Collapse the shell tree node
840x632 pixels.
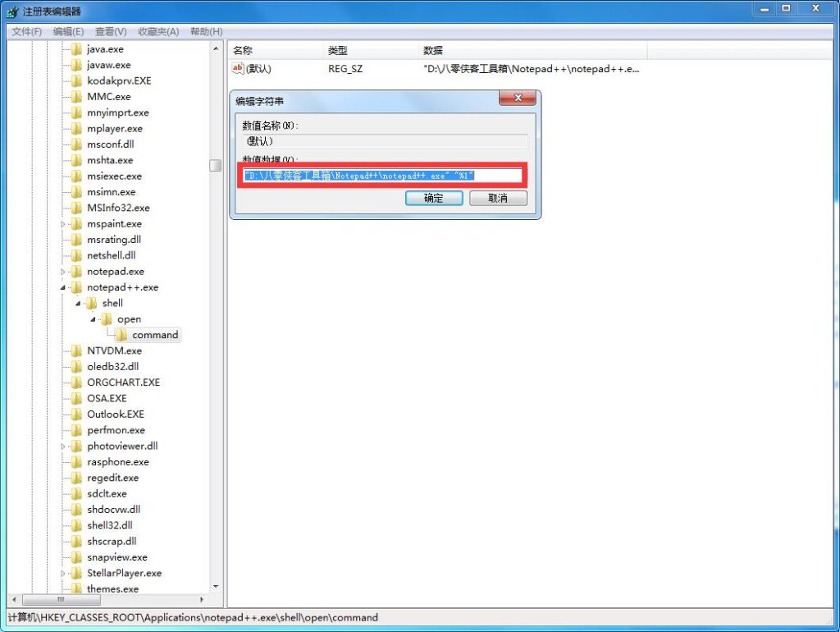[78, 304]
